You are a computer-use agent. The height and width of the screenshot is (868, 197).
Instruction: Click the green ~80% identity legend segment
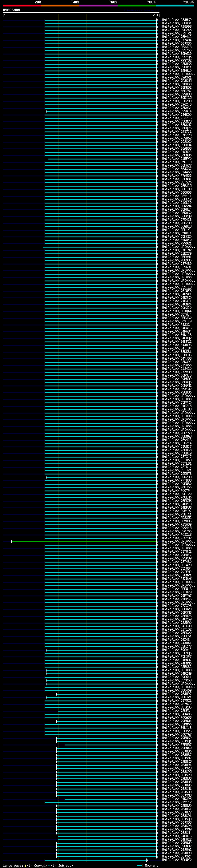click(137, 6)
